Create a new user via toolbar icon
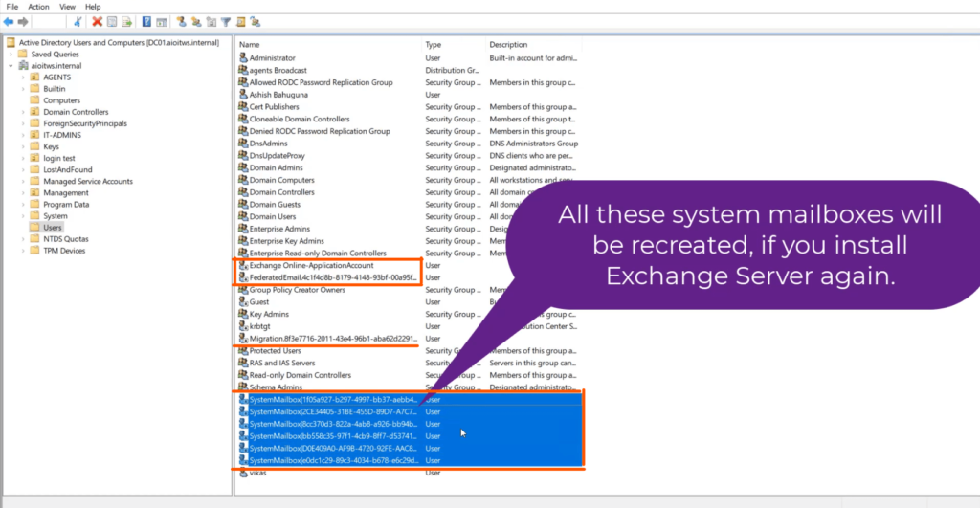 [x=181, y=22]
